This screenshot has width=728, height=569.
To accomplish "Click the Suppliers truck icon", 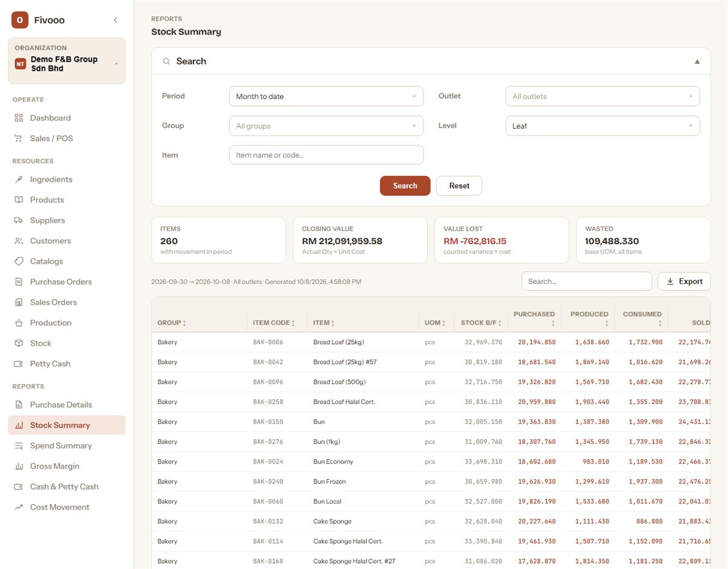I will 19,220.
